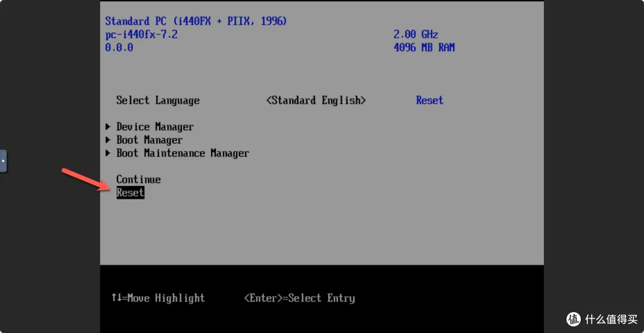This screenshot has height=333, width=644.
Task: Click the Move Highlight help hint
Action: (158, 298)
